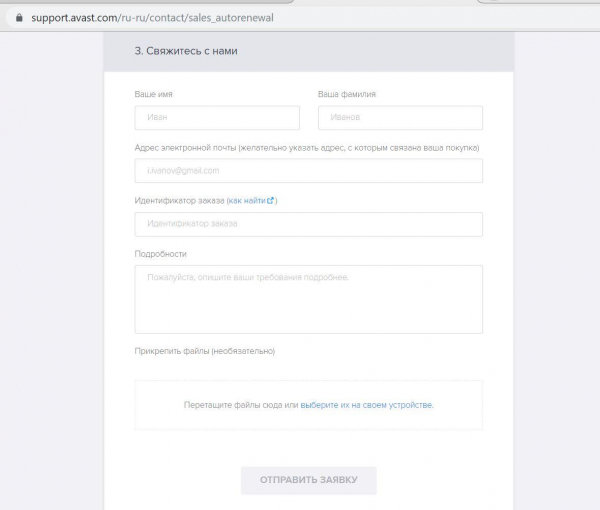The width and height of the screenshot is (600, 510).
Task: Click the 'Идентификатор заказа' label text
Action: pos(179,201)
